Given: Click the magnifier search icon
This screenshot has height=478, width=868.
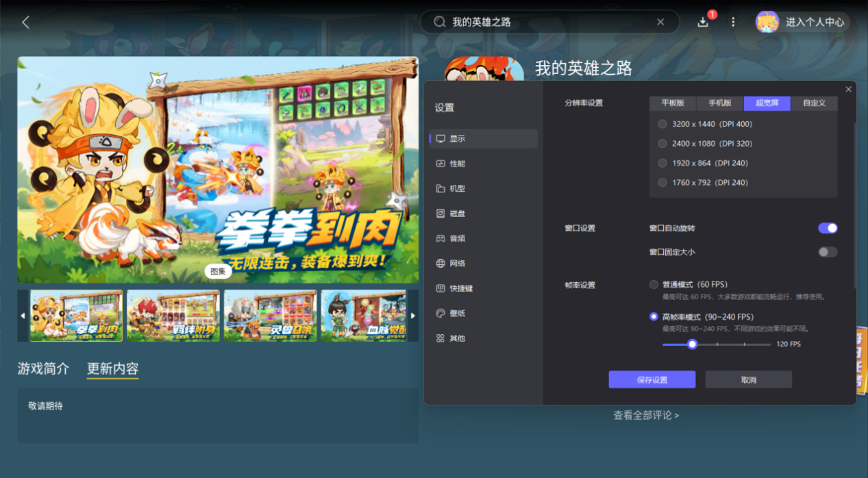Looking at the screenshot, I should 440,22.
